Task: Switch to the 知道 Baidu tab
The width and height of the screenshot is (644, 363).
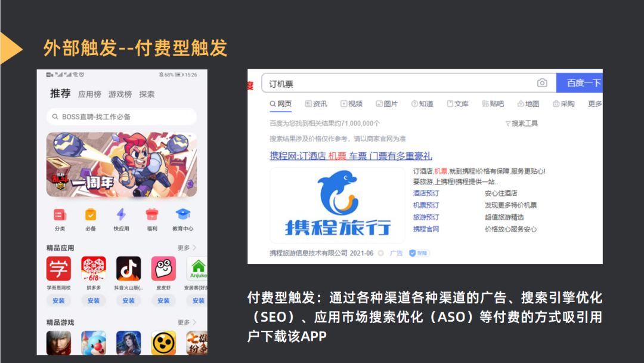Action: (422, 104)
